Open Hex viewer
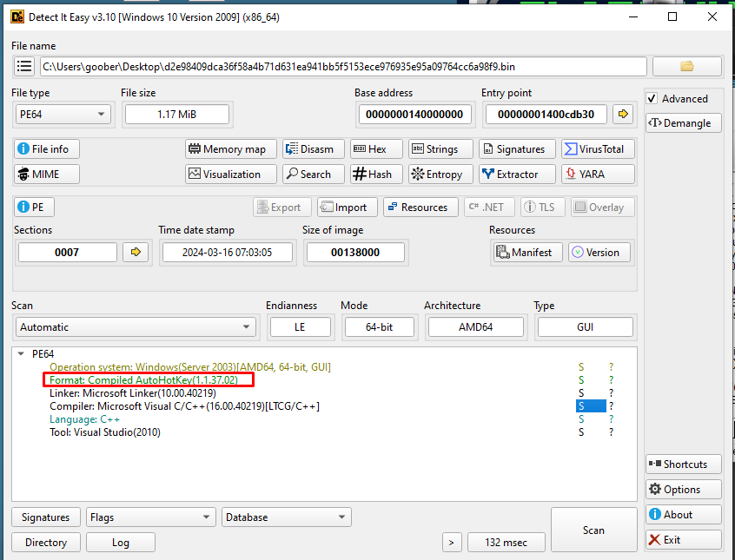735x560 pixels. click(376, 149)
